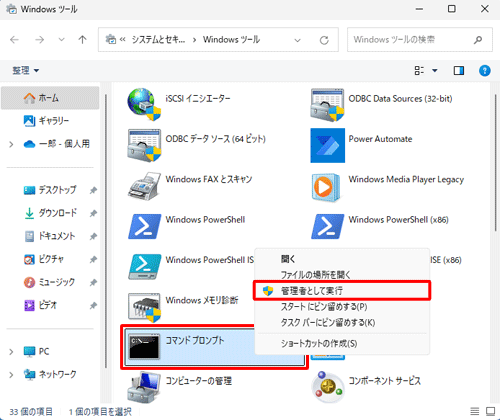Click the 33 個の項目 status text
Image resolution: width=500 pixels, height=420 pixels.
point(31,412)
